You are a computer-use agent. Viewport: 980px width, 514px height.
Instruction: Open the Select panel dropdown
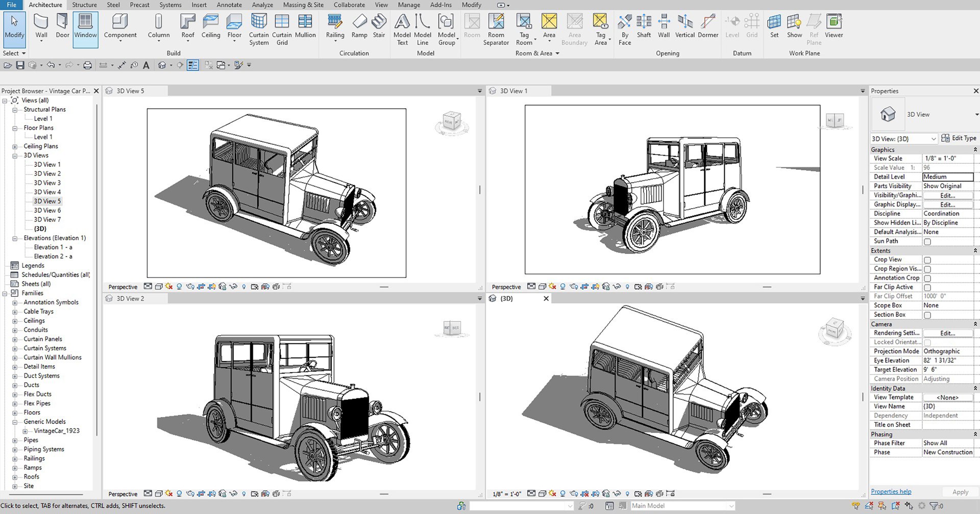[x=14, y=53]
